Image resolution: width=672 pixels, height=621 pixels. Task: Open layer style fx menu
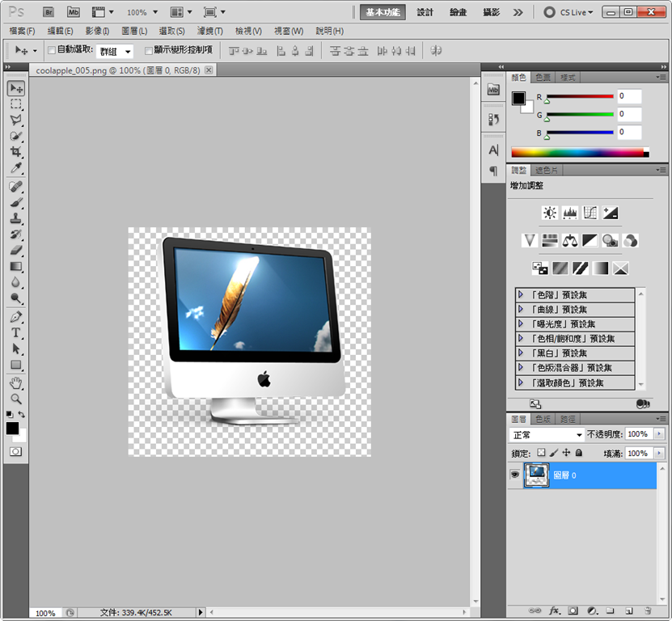(555, 610)
